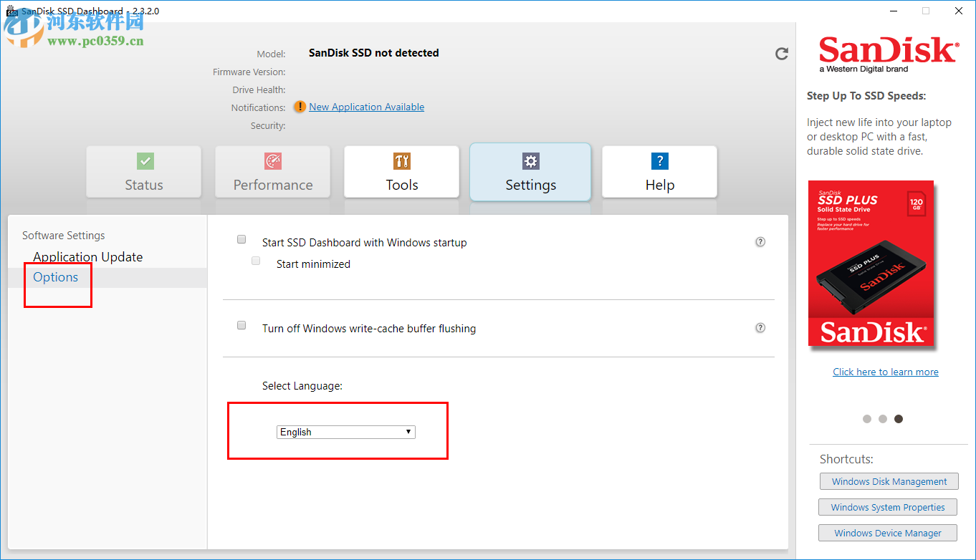
Task: Select the Settings tab
Action: tap(530, 172)
